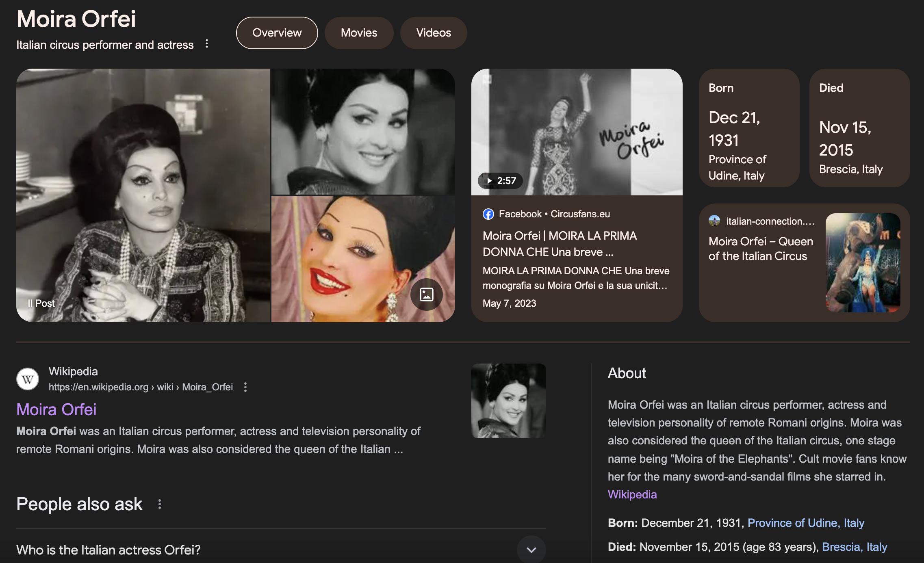Viewport: 924px width, 563px height.
Task: Click the Facebook logo icon
Action: 488,214
